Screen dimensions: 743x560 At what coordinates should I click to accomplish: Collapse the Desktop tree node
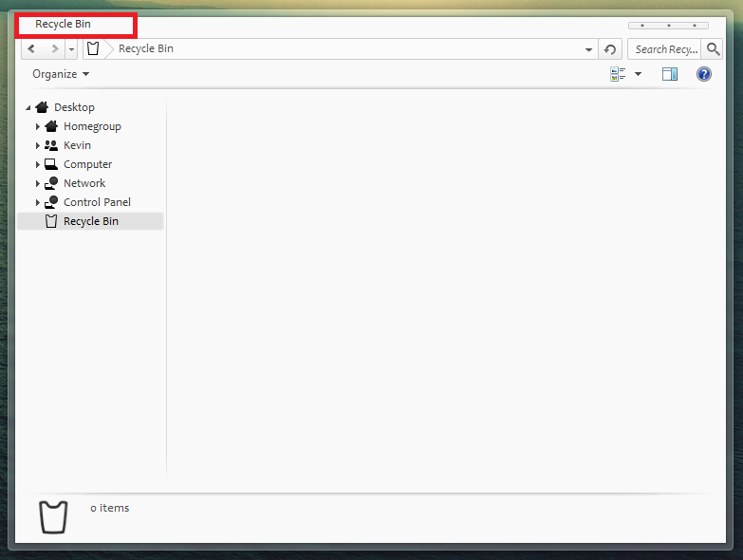point(28,108)
